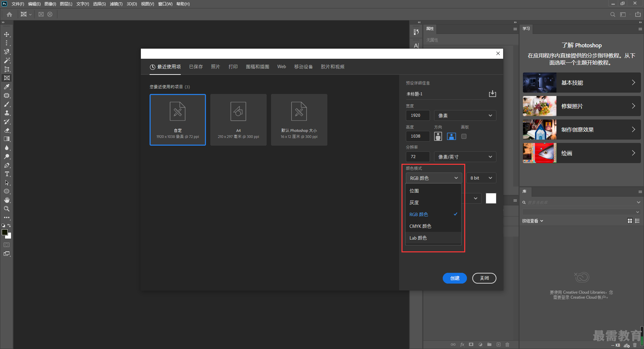Open the 制作创意效果 tutorial
644x349 pixels.
pyautogui.click(x=582, y=130)
